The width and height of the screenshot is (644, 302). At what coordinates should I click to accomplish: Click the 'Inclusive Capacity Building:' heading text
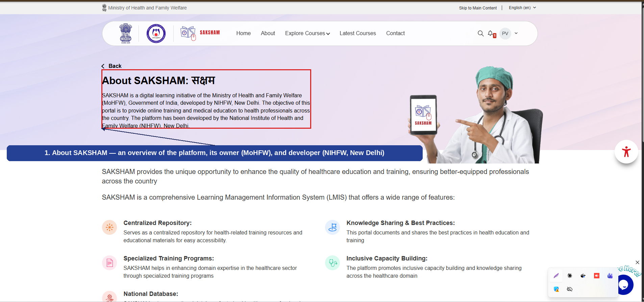(387, 258)
